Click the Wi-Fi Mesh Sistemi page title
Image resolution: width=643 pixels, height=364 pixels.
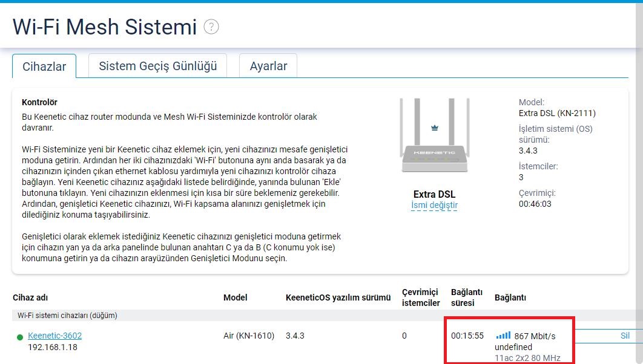105,27
